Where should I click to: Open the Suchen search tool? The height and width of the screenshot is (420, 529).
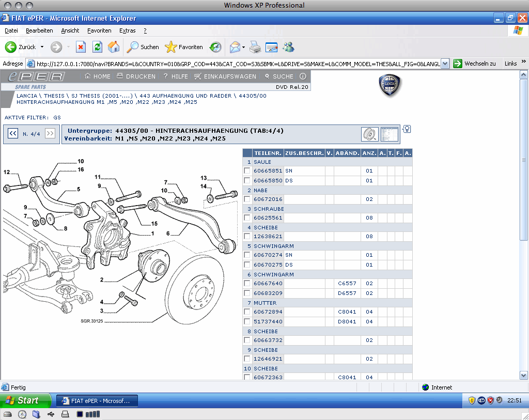tap(143, 47)
